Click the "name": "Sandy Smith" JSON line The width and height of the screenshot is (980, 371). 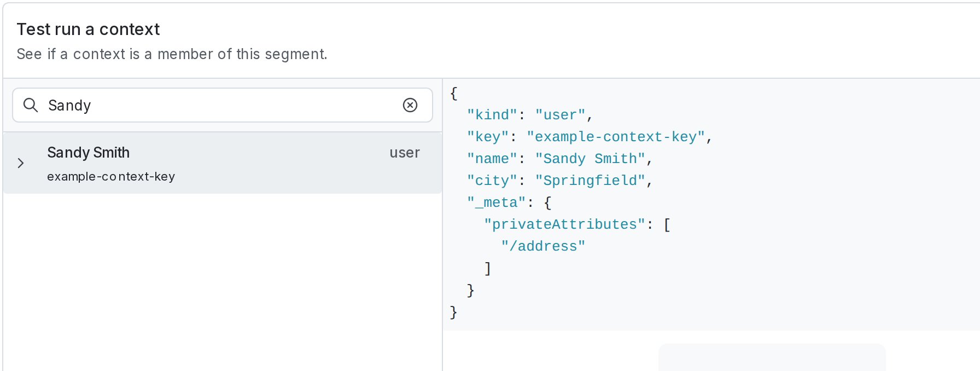click(559, 159)
